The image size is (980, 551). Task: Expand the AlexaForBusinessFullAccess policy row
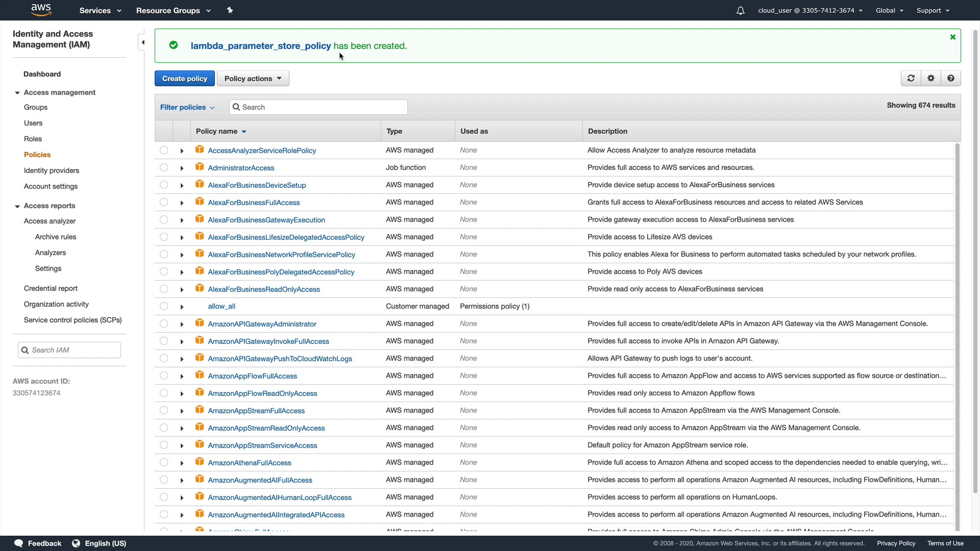182,203
